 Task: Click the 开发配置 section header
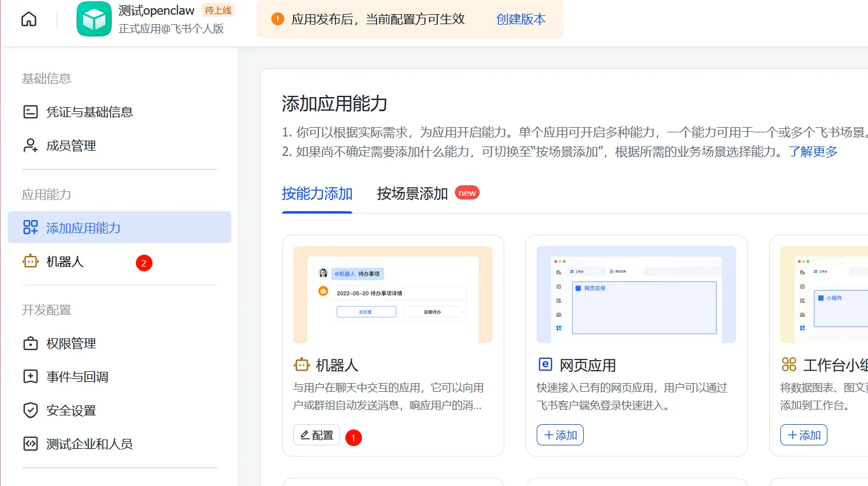click(x=46, y=309)
